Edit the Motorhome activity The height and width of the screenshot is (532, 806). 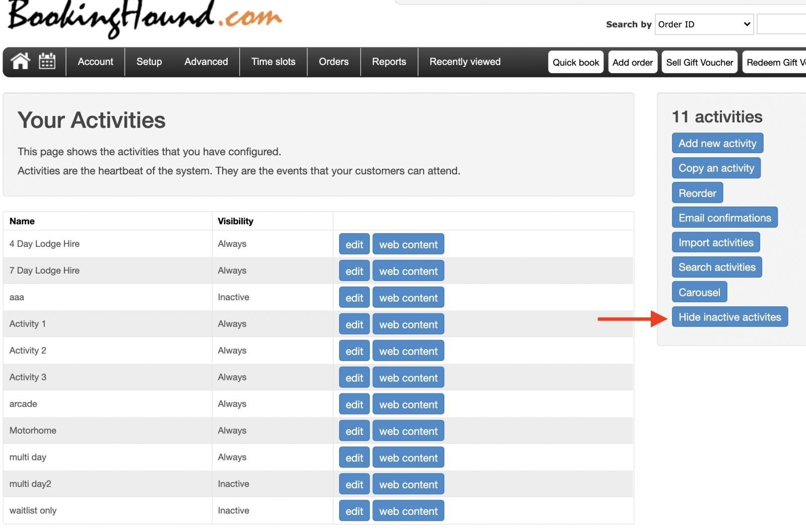pyautogui.click(x=354, y=431)
